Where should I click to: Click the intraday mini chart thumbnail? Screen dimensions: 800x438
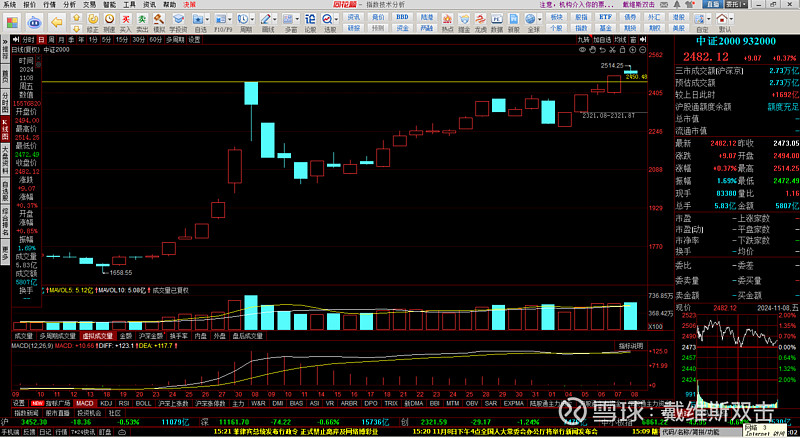coord(737,361)
